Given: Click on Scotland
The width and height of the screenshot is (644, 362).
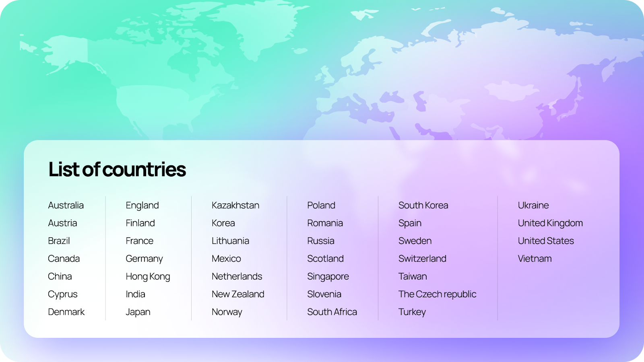Looking at the screenshot, I should pyautogui.click(x=326, y=258).
